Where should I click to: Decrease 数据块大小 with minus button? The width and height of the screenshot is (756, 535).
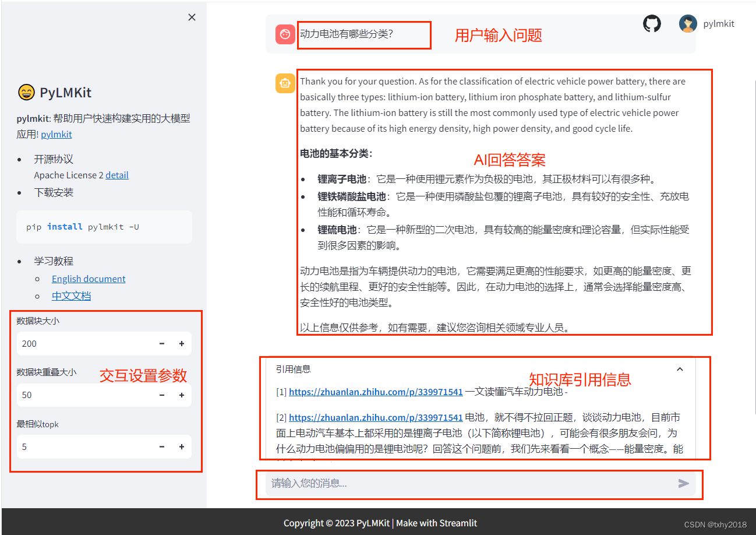pyautogui.click(x=162, y=344)
